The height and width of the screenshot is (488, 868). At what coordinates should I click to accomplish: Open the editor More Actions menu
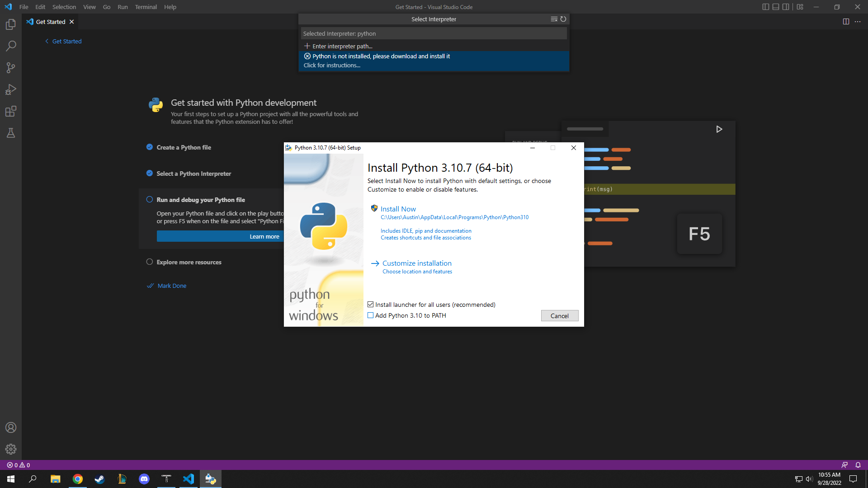click(858, 21)
